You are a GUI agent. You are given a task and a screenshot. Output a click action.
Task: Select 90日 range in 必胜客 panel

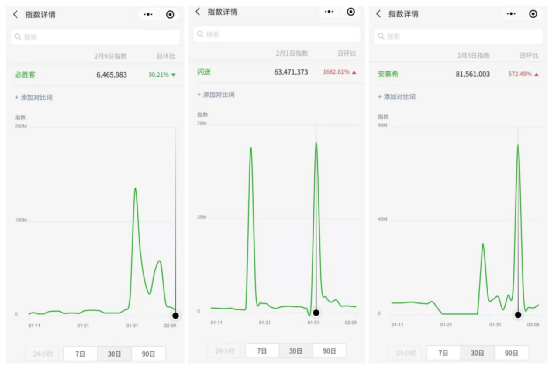pyautogui.click(x=148, y=354)
